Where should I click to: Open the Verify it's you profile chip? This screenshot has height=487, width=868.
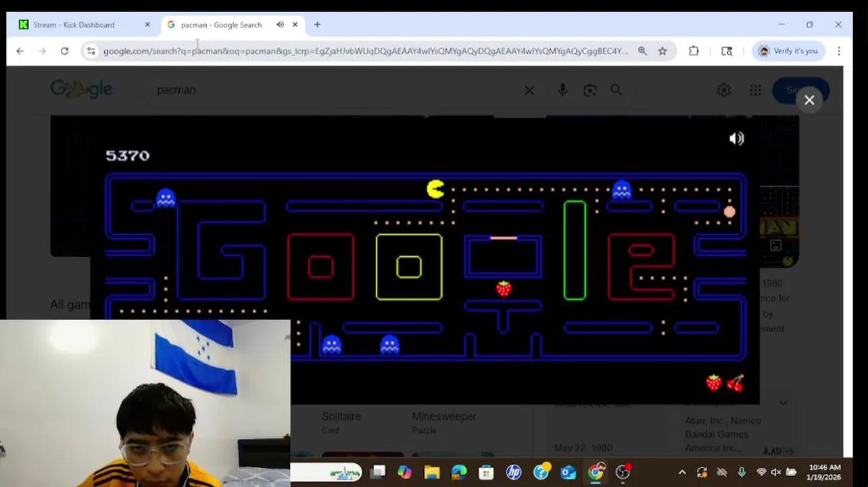pyautogui.click(x=788, y=51)
